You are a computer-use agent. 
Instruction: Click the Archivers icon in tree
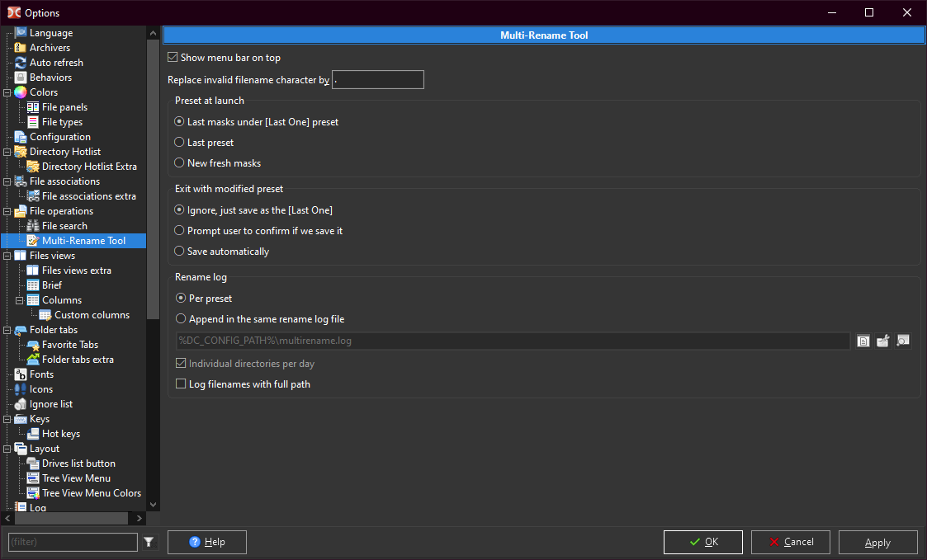pos(21,48)
